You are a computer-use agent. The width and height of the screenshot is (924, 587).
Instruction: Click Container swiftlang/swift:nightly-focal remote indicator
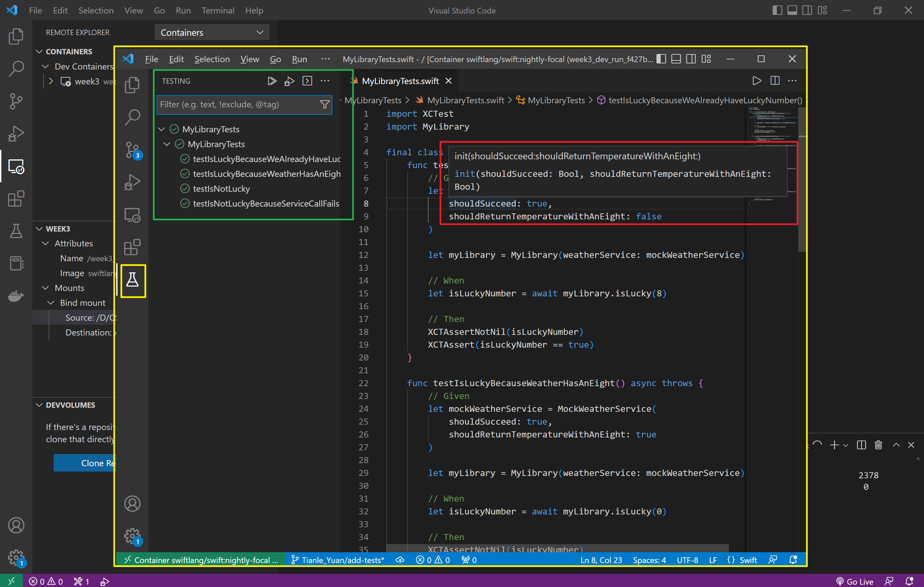200,560
